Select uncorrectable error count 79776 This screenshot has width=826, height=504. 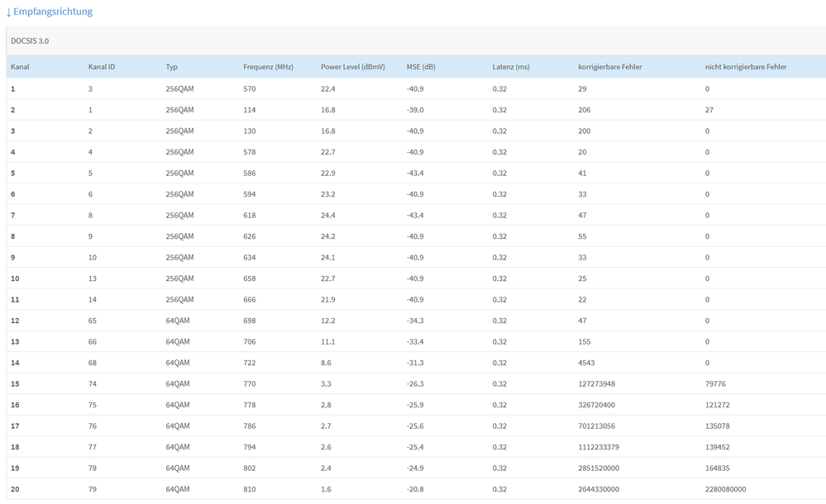[715, 384]
